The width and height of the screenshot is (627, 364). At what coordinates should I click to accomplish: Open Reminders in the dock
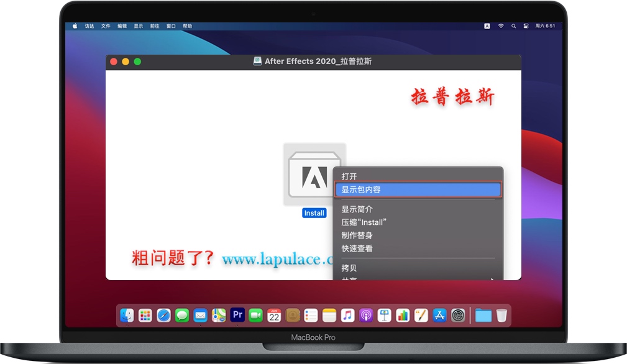(311, 316)
